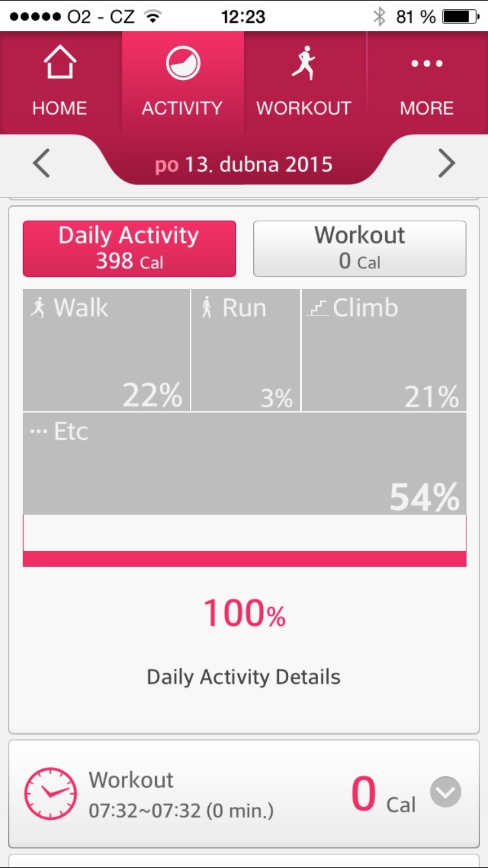
Task: Expand the Workout entry chevron
Action: (446, 793)
